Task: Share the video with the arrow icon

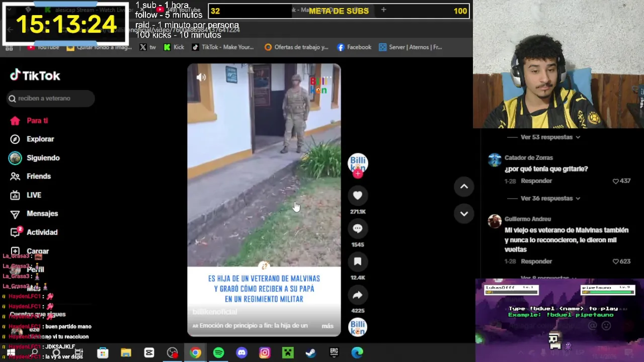Action: pyautogui.click(x=357, y=295)
